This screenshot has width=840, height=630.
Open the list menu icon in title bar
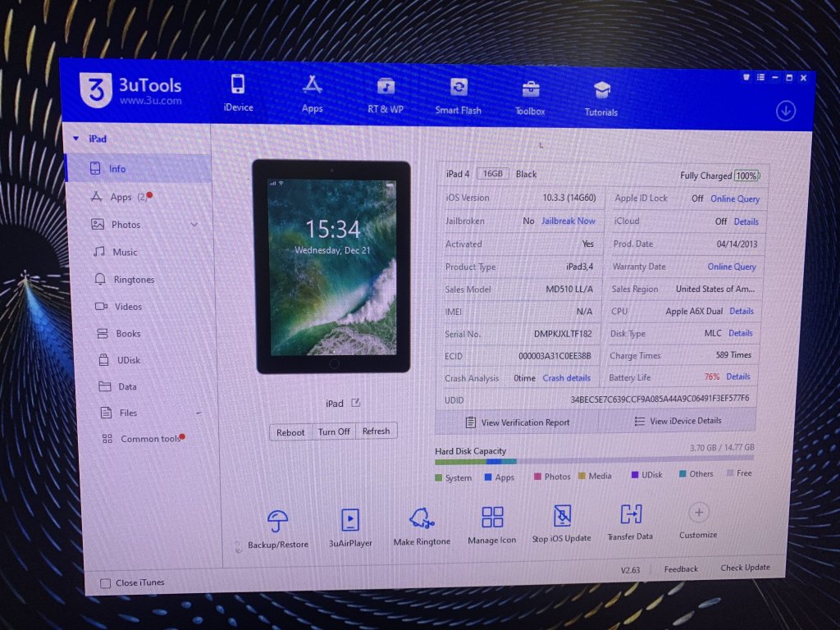click(760, 77)
